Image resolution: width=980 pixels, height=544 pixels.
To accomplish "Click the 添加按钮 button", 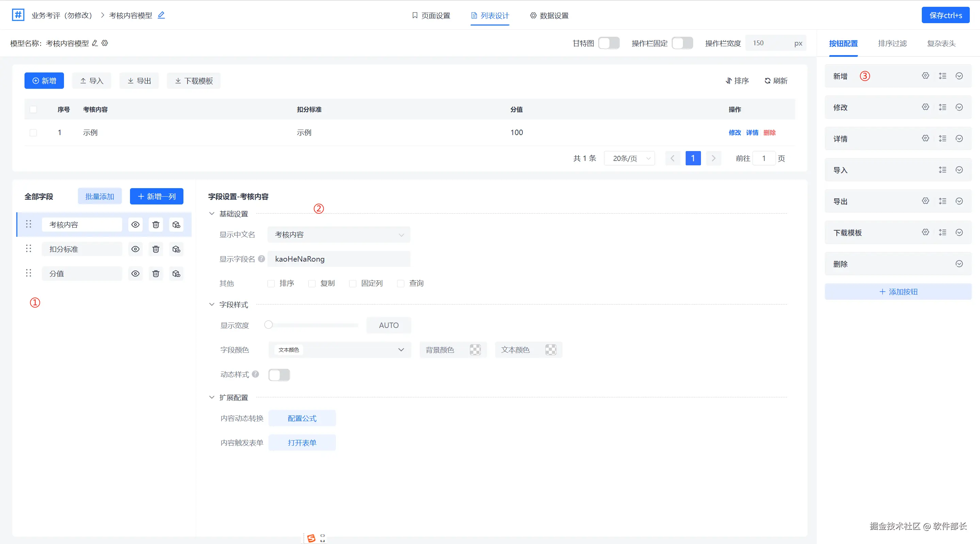I will click(x=898, y=292).
